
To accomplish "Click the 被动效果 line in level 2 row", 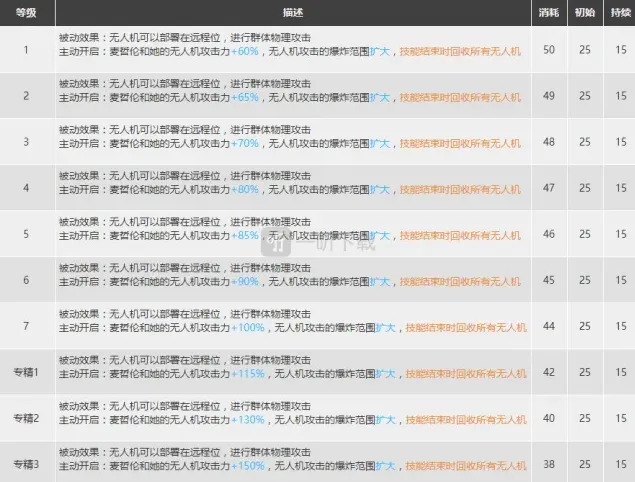I will click(x=185, y=84).
